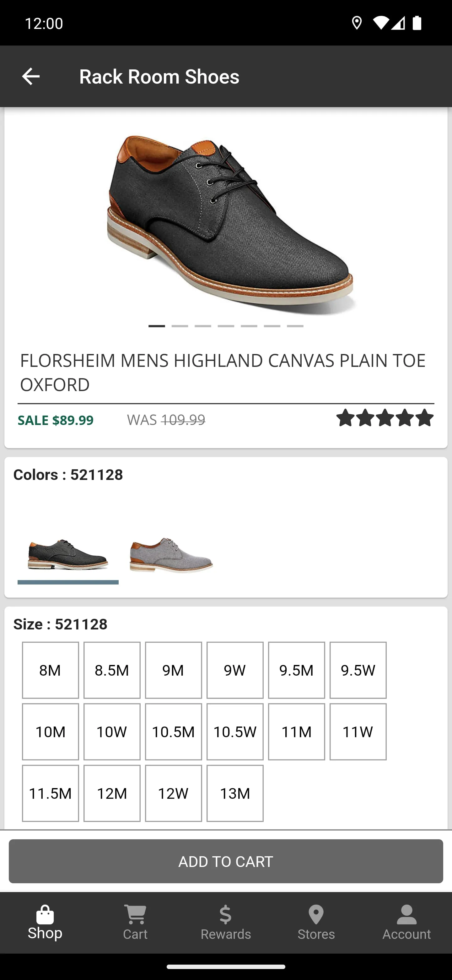This screenshot has height=980, width=452.
Task: Select the black shoe color thumbnail
Action: (x=68, y=555)
